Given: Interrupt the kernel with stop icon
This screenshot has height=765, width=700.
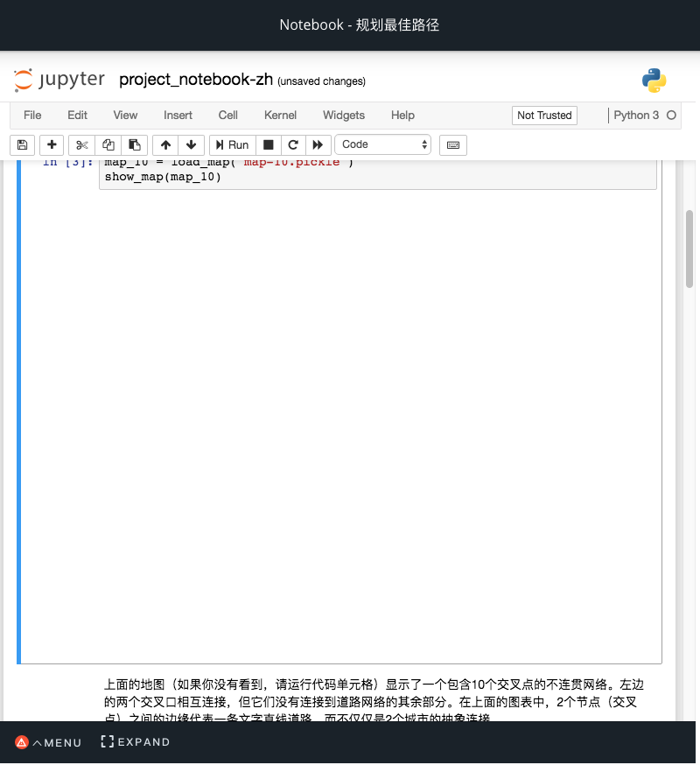Looking at the screenshot, I should coord(268,144).
